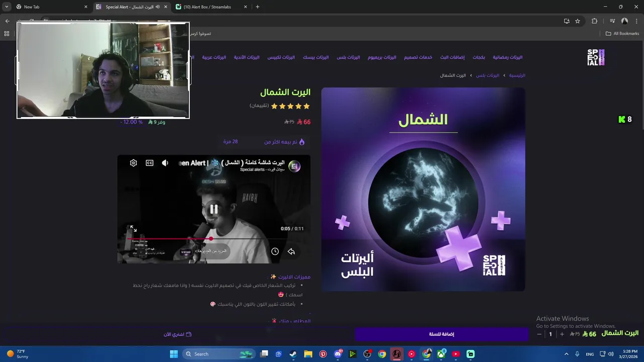Click إضافة للسلة add to cart button
The height and width of the screenshot is (362, 644).
(442, 334)
